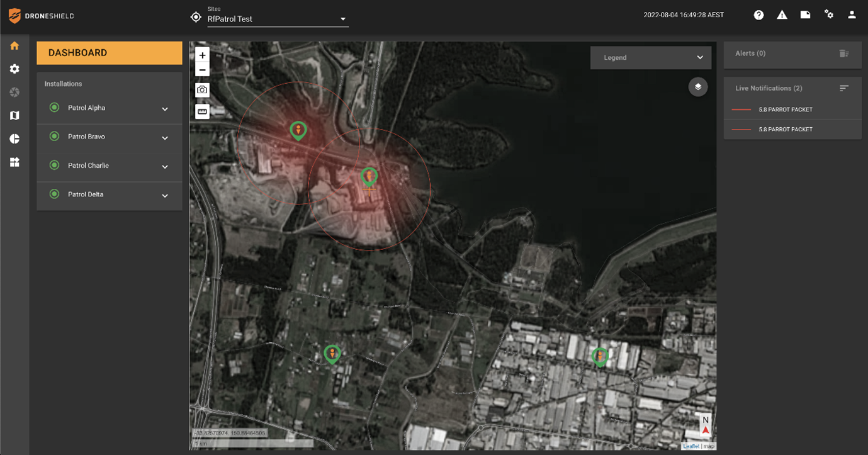Toggle Patrol Delta's status indicator
The image size is (868, 455).
coord(54,195)
